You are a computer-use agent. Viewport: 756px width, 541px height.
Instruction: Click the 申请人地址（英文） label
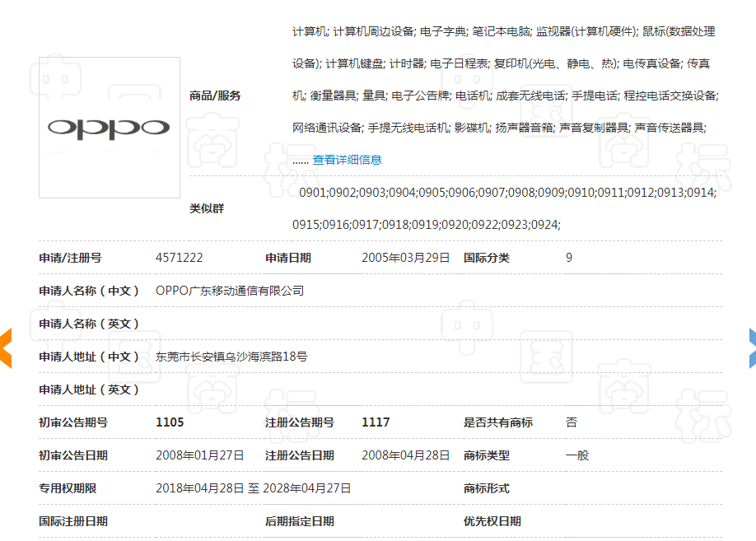click(89, 389)
